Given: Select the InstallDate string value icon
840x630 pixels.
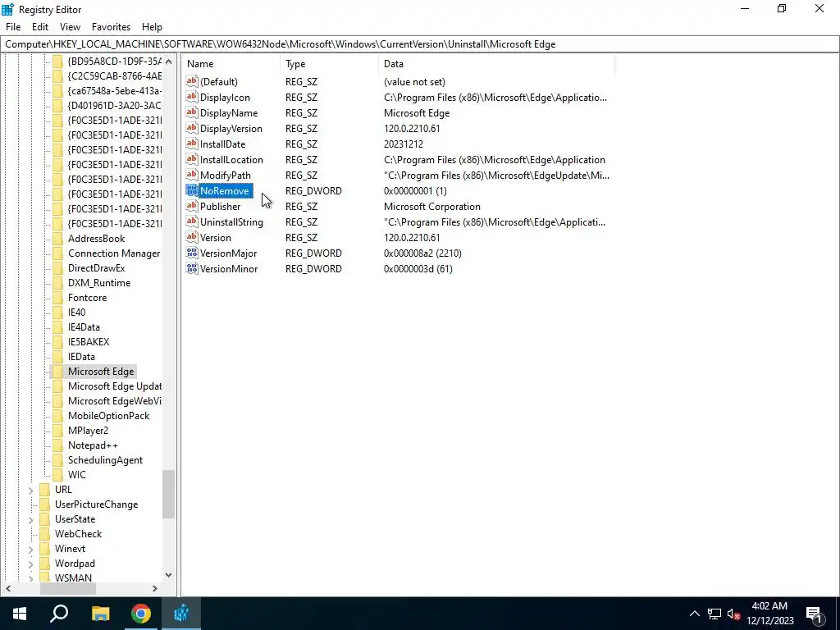Looking at the screenshot, I should 192,144.
